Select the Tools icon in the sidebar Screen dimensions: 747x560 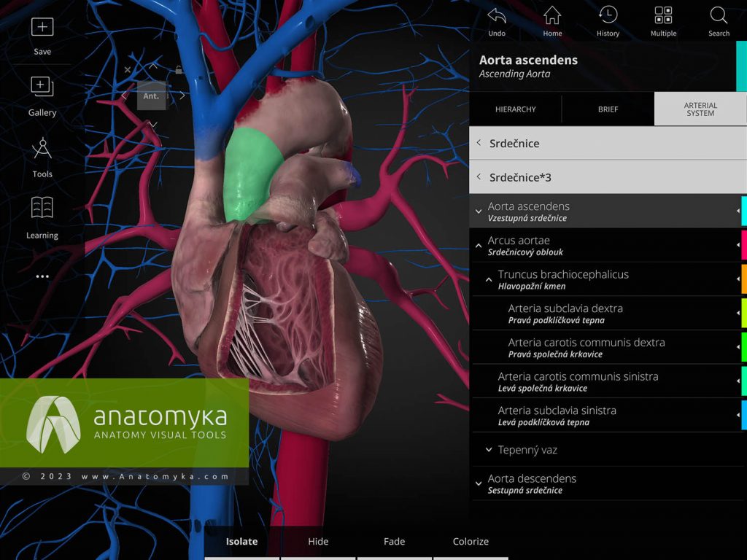42,157
